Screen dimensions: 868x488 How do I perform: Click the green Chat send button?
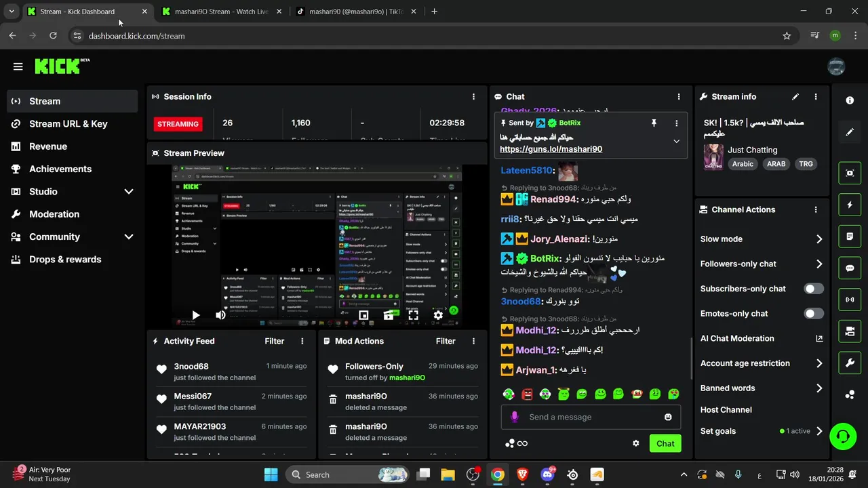click(x=665, y=444)
